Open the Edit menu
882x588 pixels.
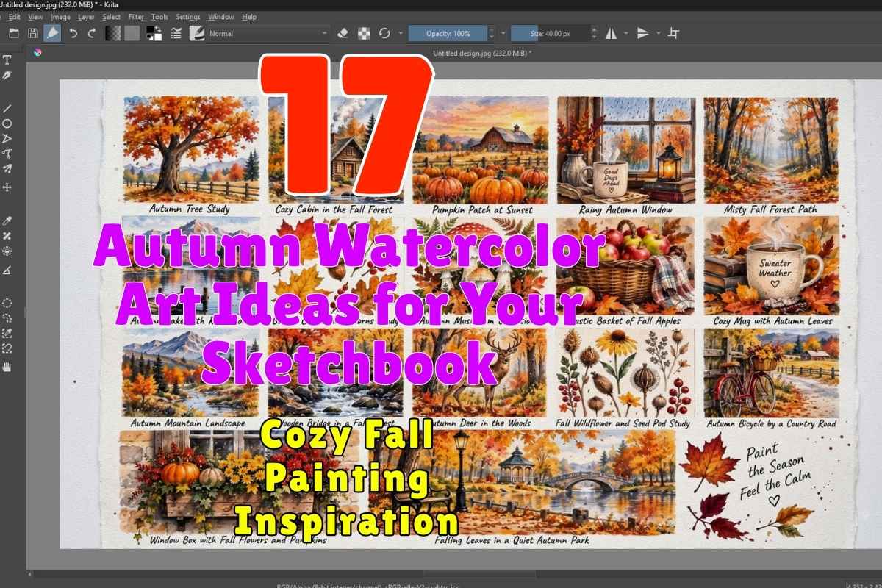pos(14,16)
